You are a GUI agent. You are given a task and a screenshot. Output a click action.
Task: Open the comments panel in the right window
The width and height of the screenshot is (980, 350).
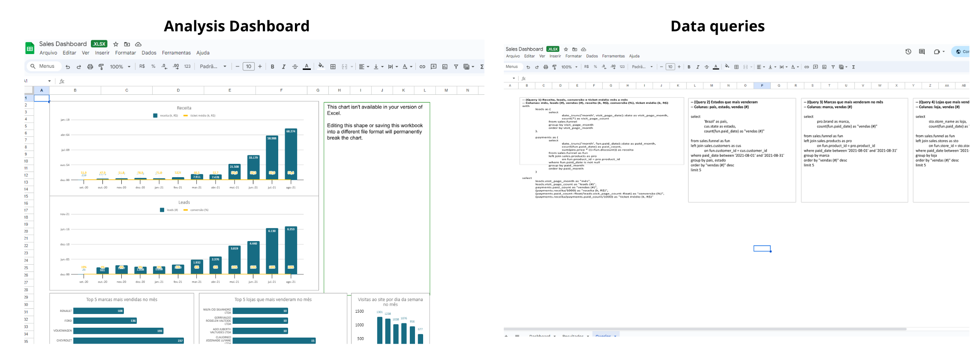click(922, 51)
